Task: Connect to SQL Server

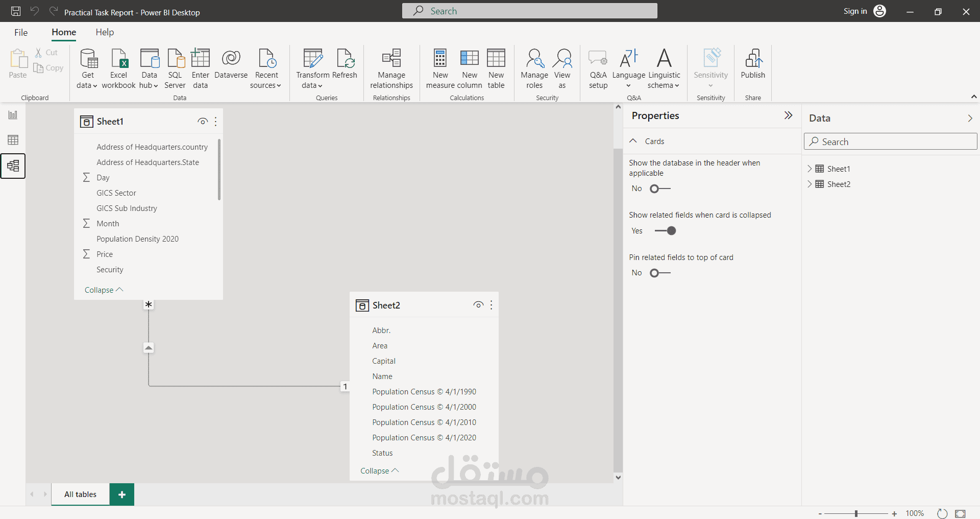Action: coord(175,69)
